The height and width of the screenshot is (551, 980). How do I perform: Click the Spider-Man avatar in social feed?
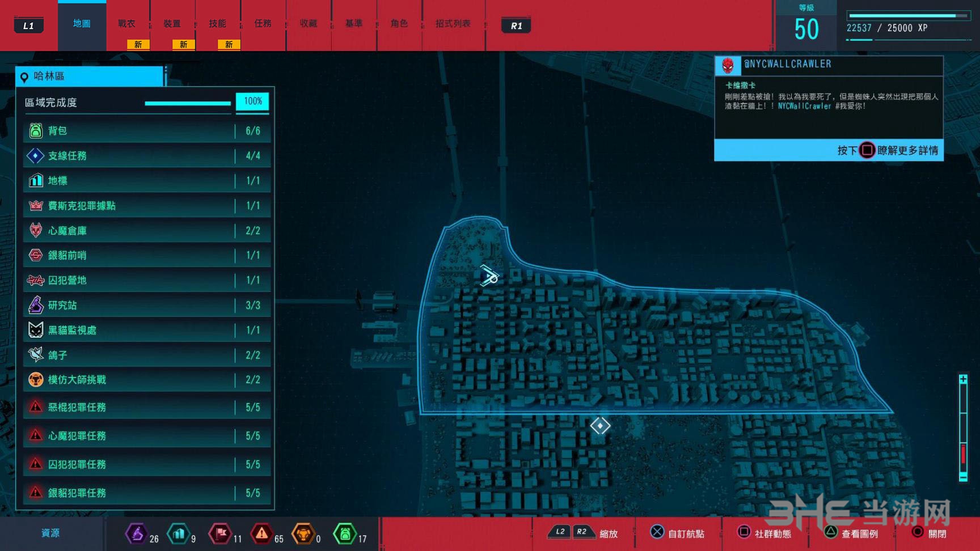(x=728, y=66)
